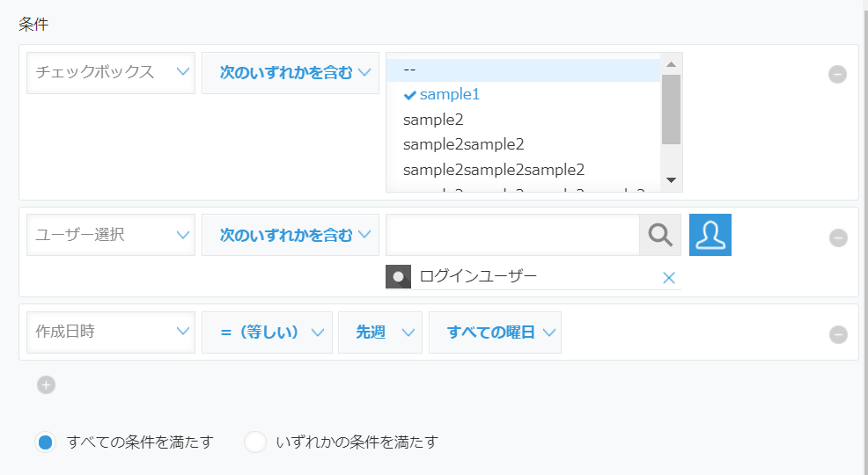Click the listbox scroll up arrow
Screen dimensions: 868x475
671,64
